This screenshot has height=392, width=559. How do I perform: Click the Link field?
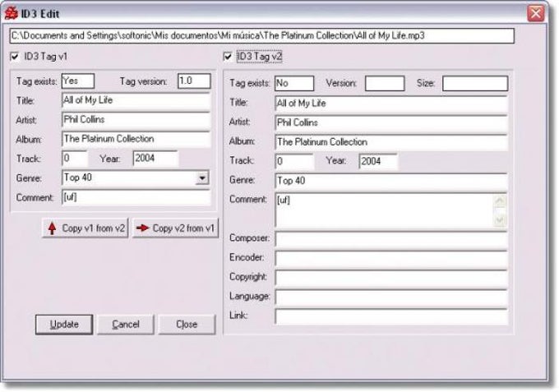click(x=391, y=316)
